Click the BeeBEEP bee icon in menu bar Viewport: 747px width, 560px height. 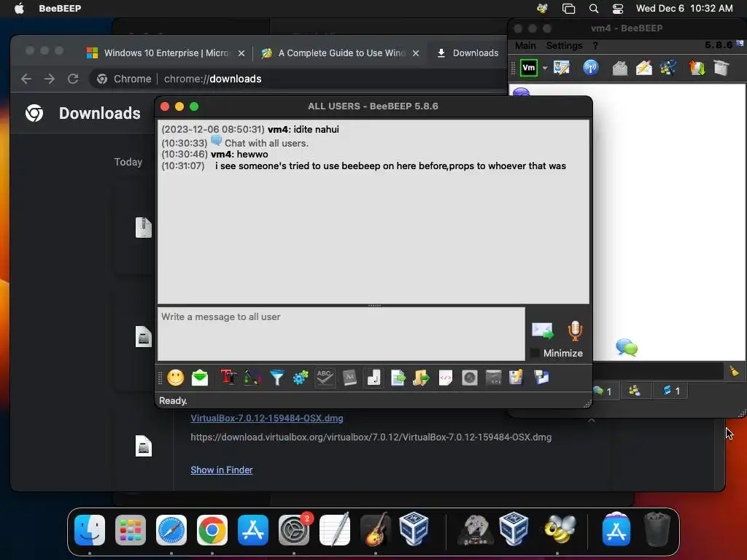tap(542, 8)
